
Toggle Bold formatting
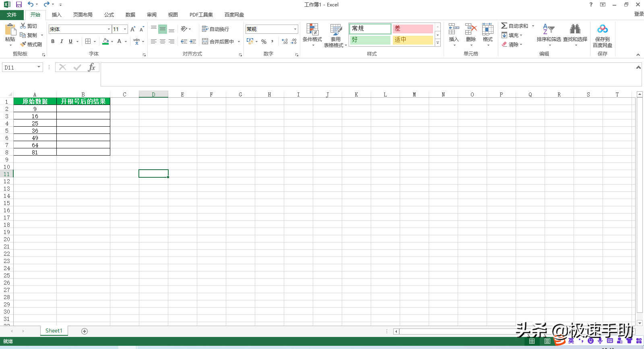coord(53,41)
